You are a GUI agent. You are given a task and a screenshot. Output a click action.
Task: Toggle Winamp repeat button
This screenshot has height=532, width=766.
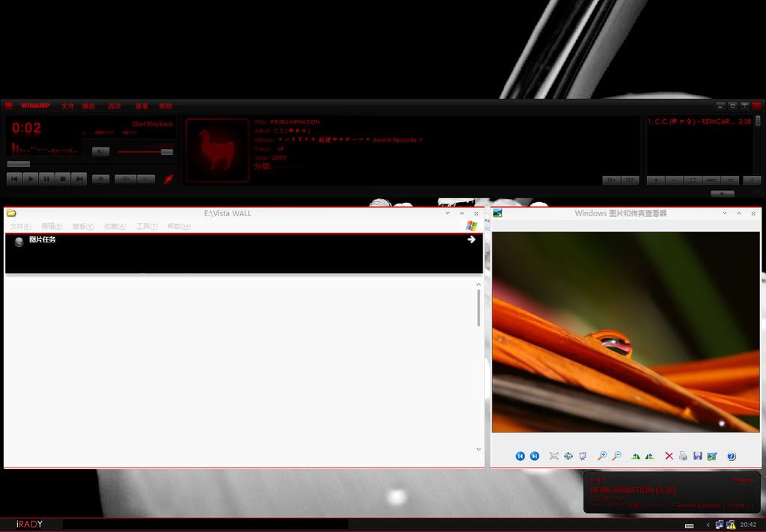pos(146,179)
